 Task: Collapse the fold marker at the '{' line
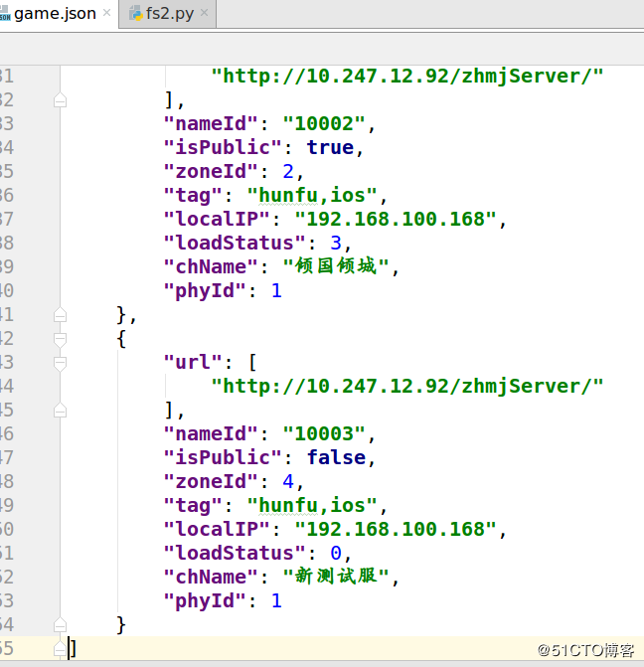tap(60, 339)
